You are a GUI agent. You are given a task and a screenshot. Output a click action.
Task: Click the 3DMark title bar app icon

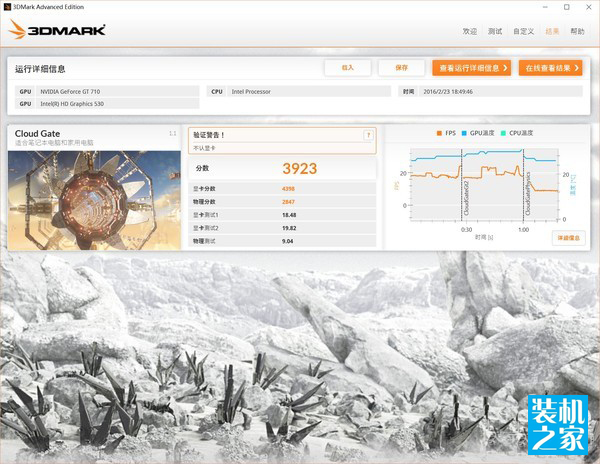[7, 7]
